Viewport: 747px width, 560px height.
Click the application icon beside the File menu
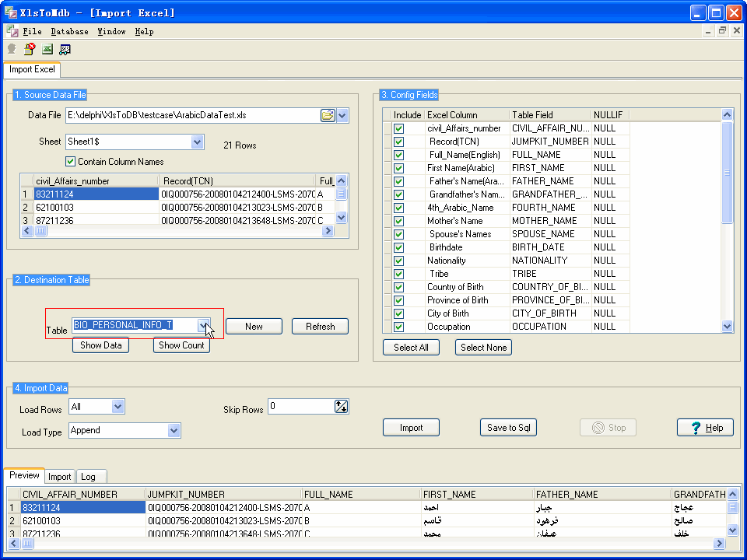coord(12,31)
